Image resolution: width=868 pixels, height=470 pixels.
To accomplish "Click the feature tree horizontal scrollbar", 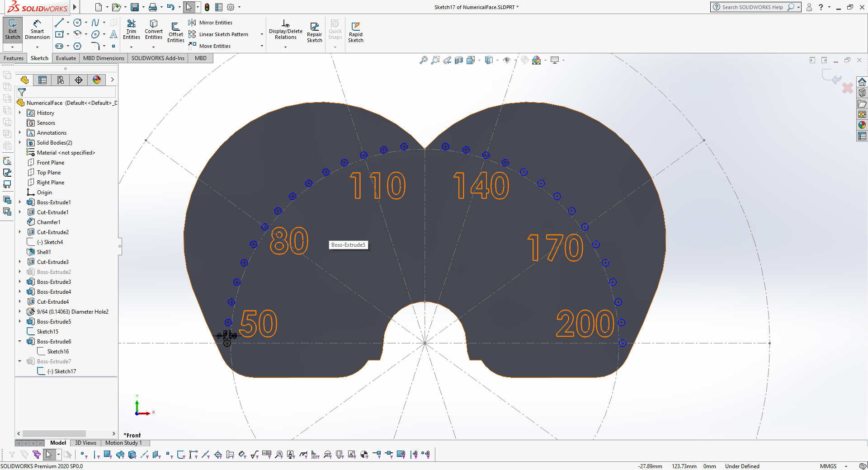I will click(x=54, y=433).
